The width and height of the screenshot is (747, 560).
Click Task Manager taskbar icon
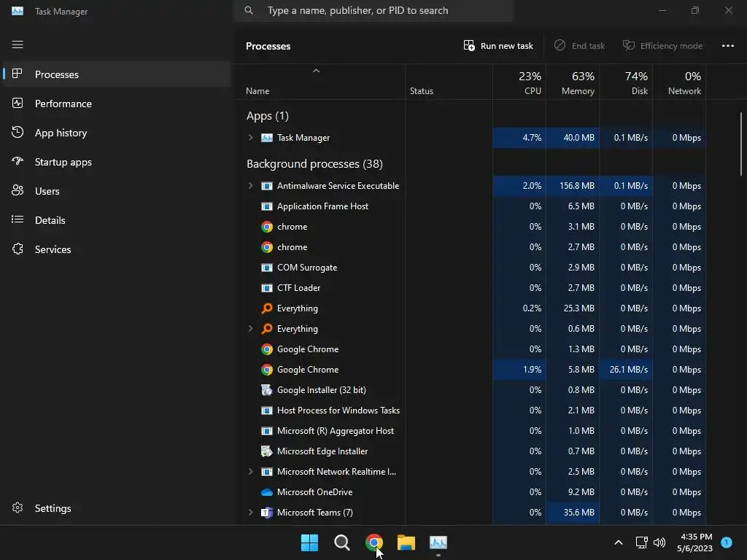coord(438,542)
